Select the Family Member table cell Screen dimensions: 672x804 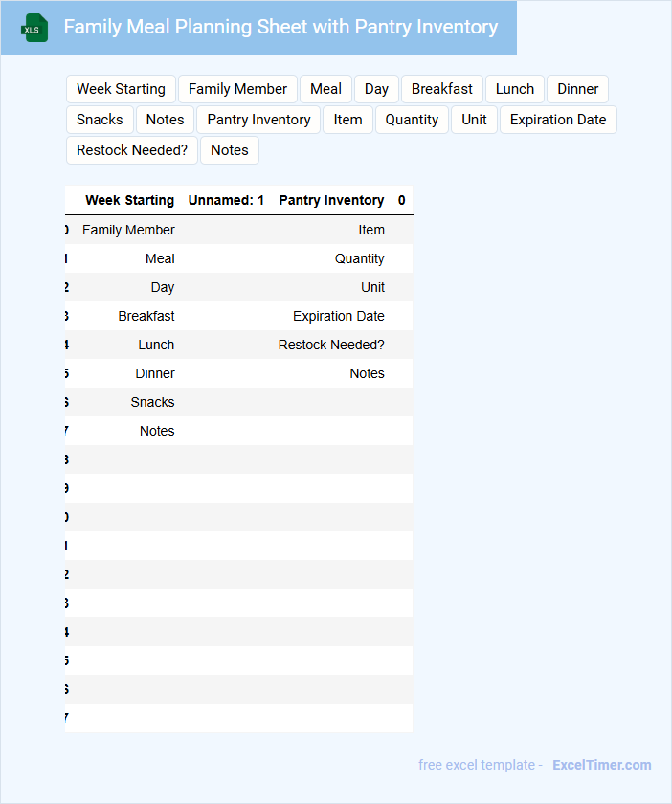pos(128,230)
